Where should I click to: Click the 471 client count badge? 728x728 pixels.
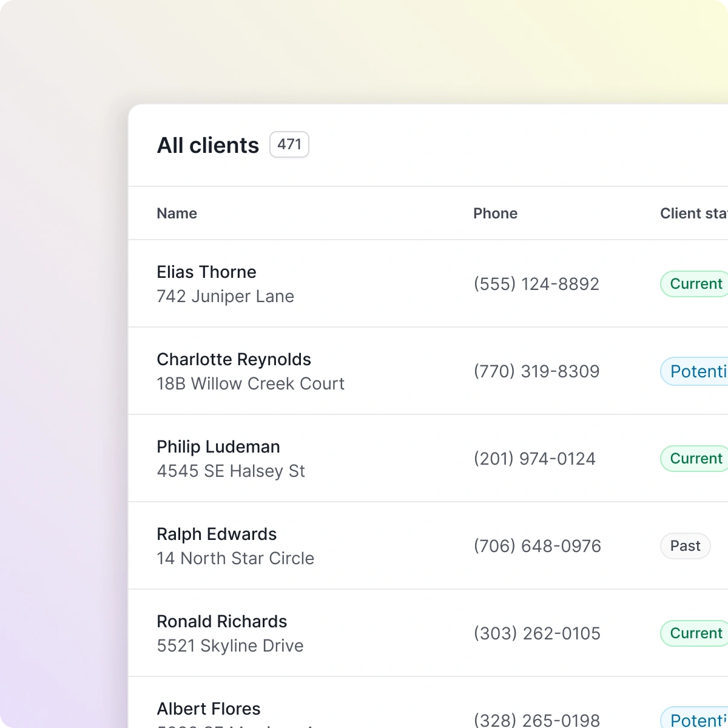(x=289, y=144)
